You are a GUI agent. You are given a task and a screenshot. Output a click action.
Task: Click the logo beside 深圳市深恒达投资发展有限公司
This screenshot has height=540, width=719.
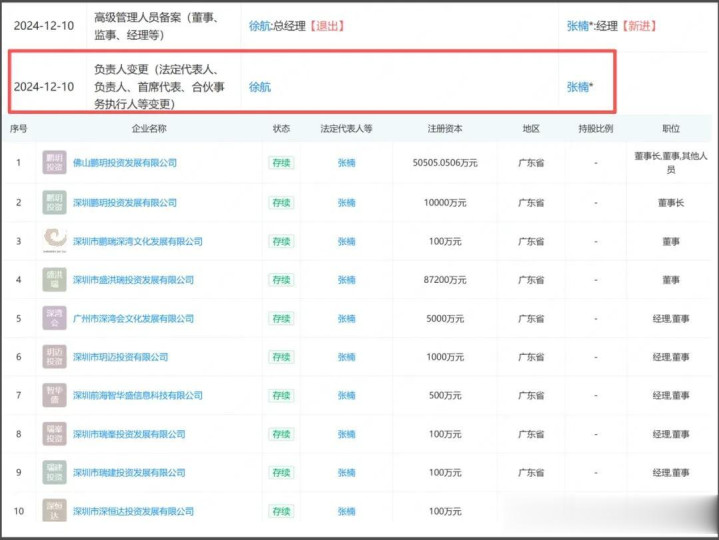[x=54, y=511]
